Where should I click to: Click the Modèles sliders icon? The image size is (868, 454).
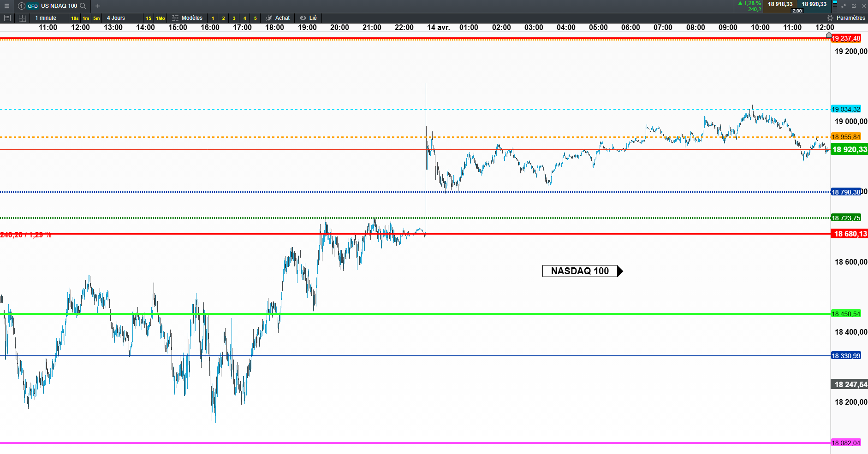(x=175, y=18)
